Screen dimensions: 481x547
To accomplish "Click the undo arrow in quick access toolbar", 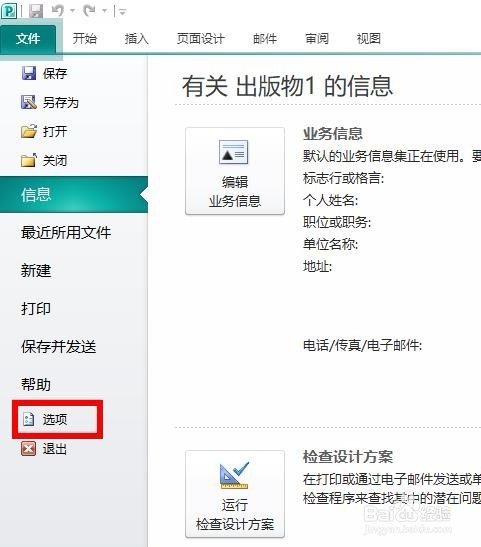I will point(58,11).
